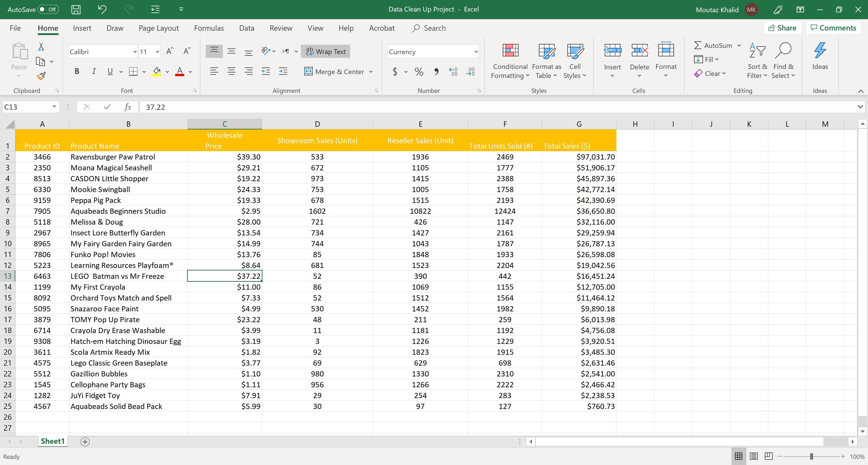Toggle Bold formatting
Viewport: 868px width, 465px height.
(77, 71)
